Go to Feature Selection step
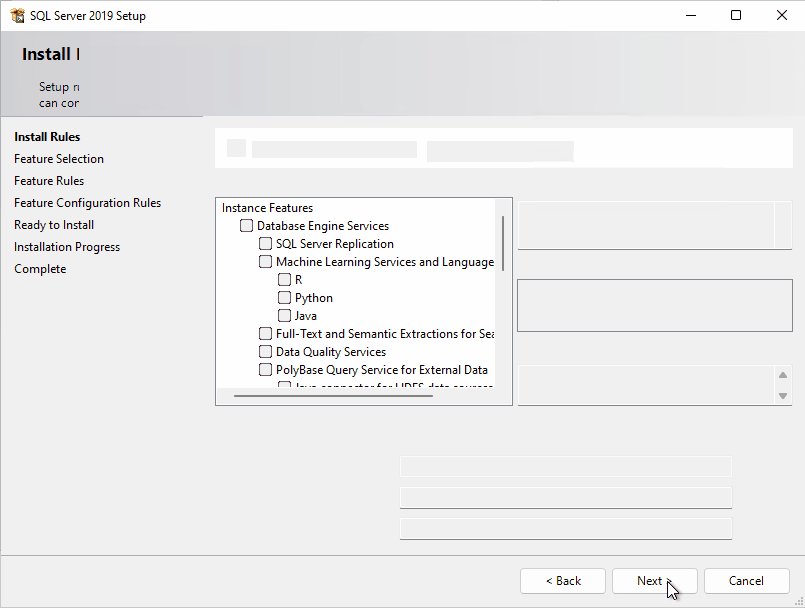Image resolution: width=805 pixels, height=608 pixels. coord(59,159)
